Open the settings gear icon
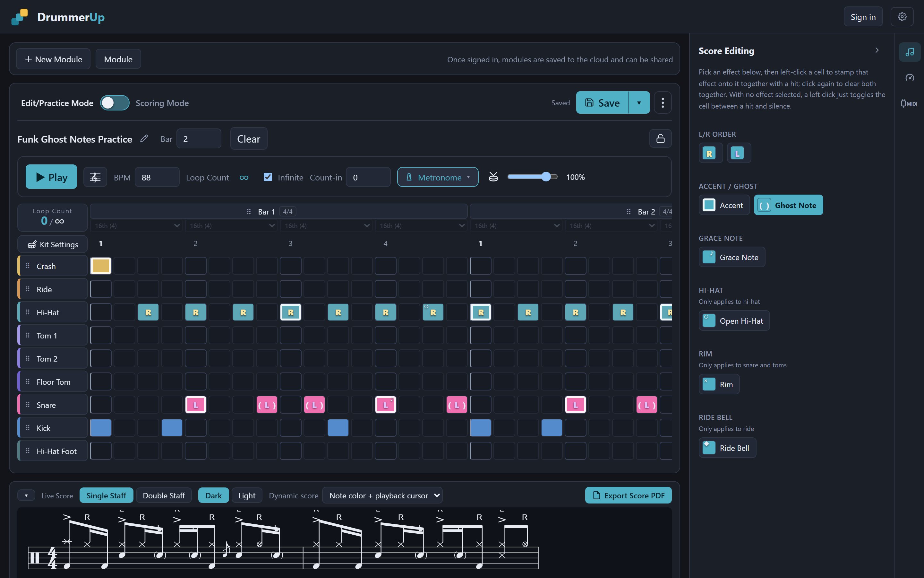This screenshot has width=924, height=578. (902, 17)
